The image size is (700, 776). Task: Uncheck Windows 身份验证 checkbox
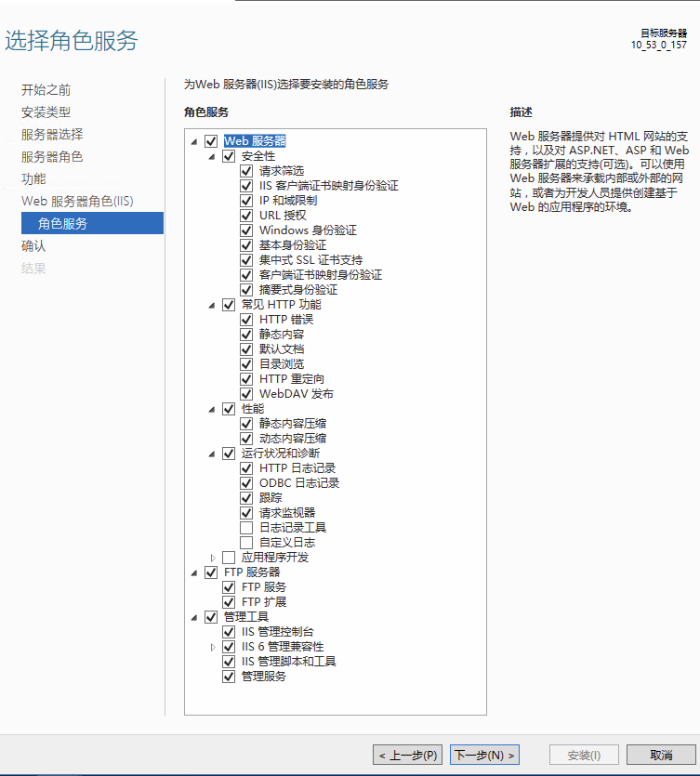(246, 230)
